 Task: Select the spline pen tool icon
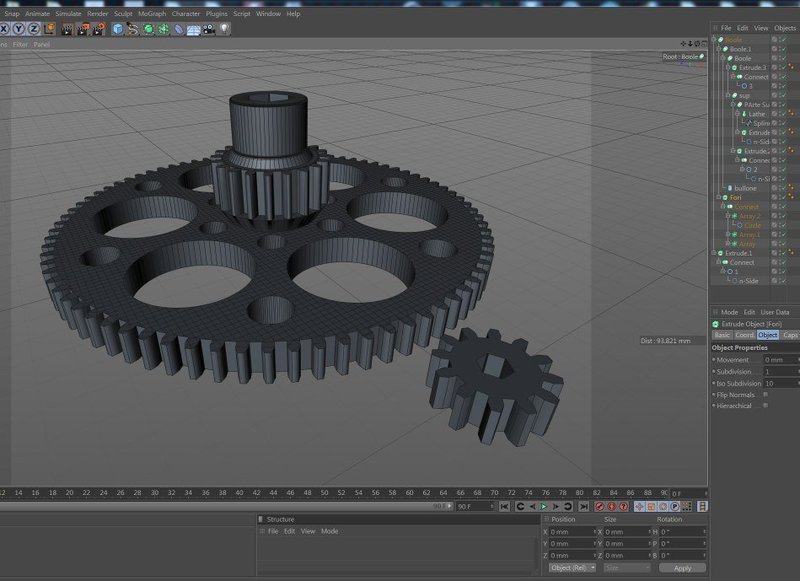tap(133, 29)
